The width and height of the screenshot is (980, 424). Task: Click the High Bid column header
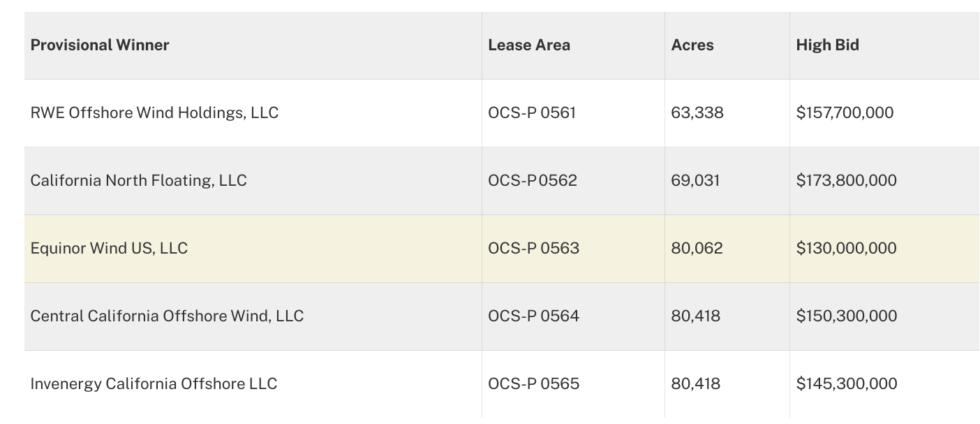[827, 45]
